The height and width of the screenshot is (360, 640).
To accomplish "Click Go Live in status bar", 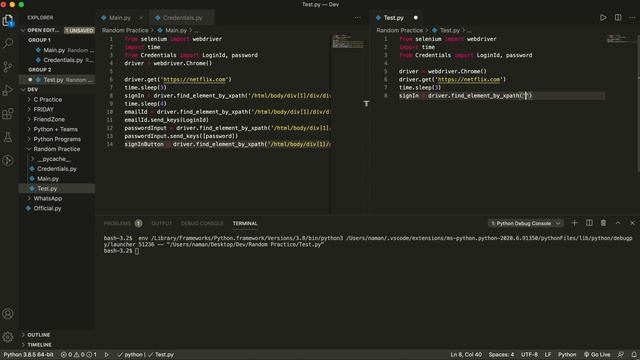I will 597,355.
